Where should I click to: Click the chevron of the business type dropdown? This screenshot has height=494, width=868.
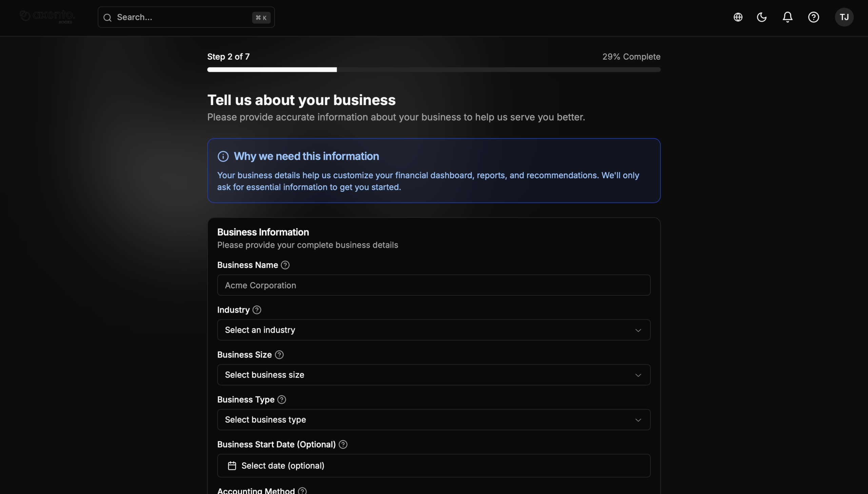point(638,420)
